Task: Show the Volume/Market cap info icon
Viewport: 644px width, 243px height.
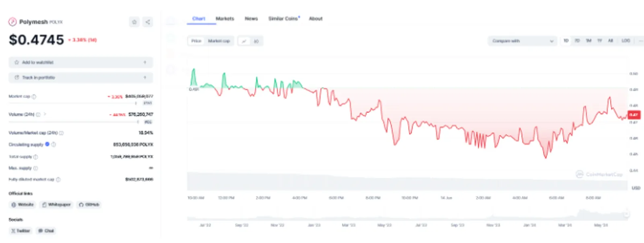Action: click(61, 133)
